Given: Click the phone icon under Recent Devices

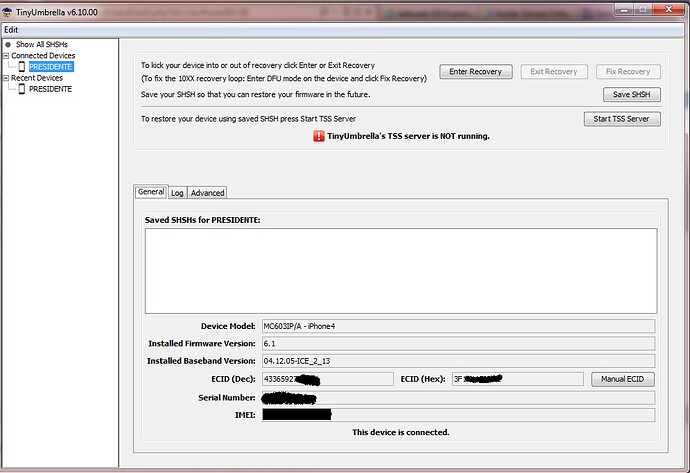Looking at the screenshot, I should point(22,89).
